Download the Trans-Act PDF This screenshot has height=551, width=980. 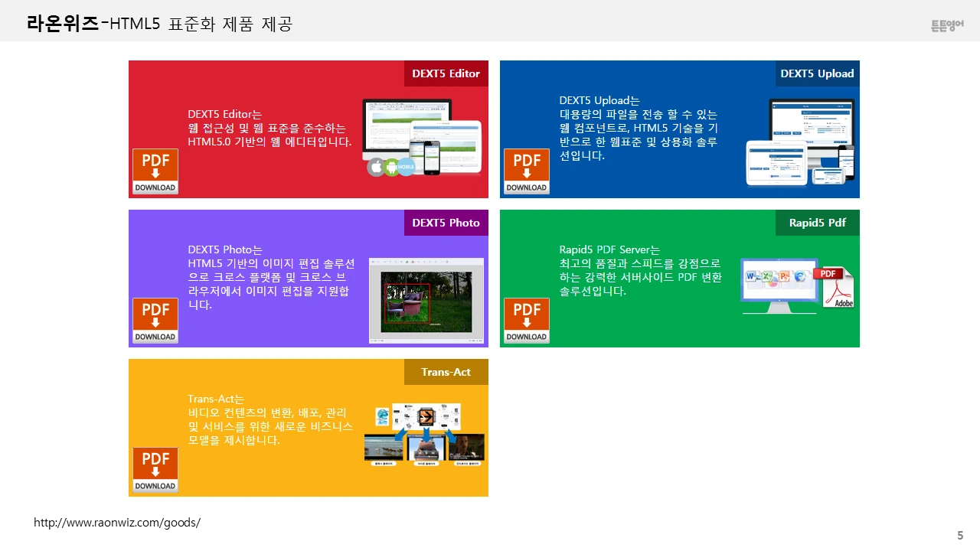(155, 470)
